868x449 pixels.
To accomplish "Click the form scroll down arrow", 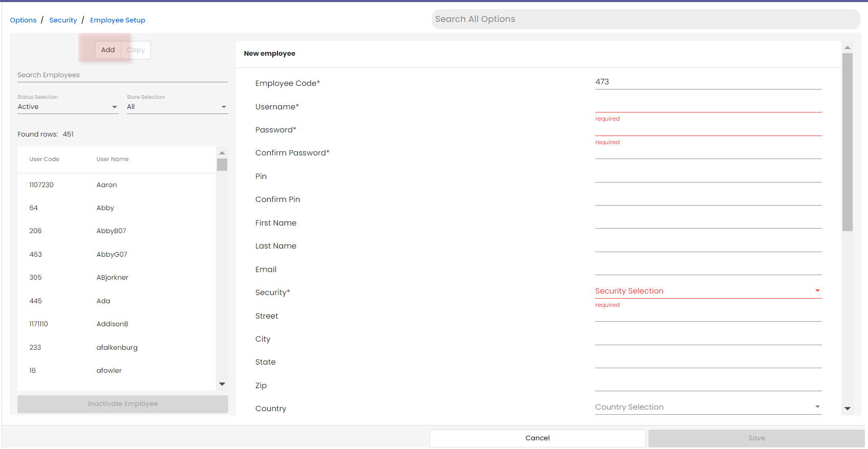I will pyautogui.click(x=848, y=409).
